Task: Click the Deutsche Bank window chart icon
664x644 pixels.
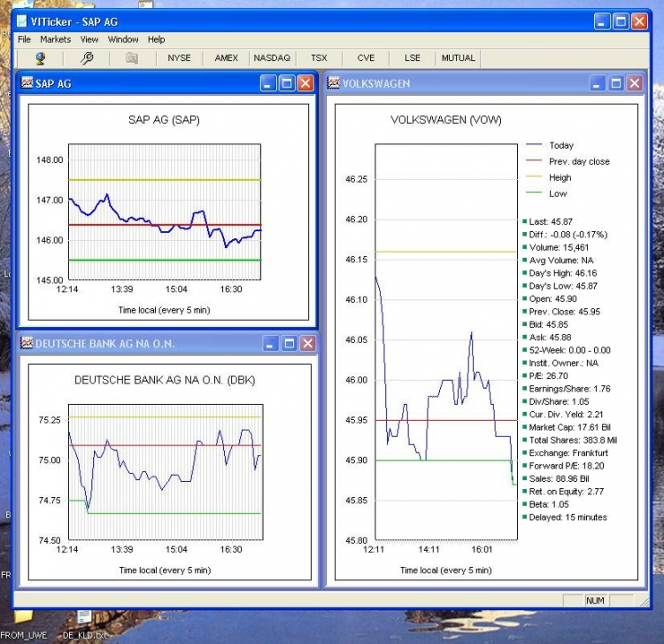Action: click(27, 344)
